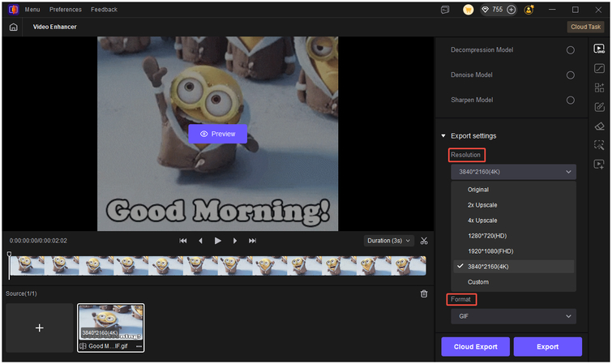612x364 pixels.
Task: Open the Menu item in title bar
Action: point(32,10)
